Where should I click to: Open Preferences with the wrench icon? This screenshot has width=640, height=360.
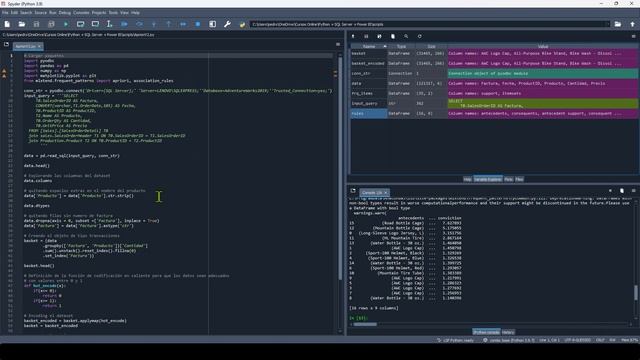[x=227, y=24]
